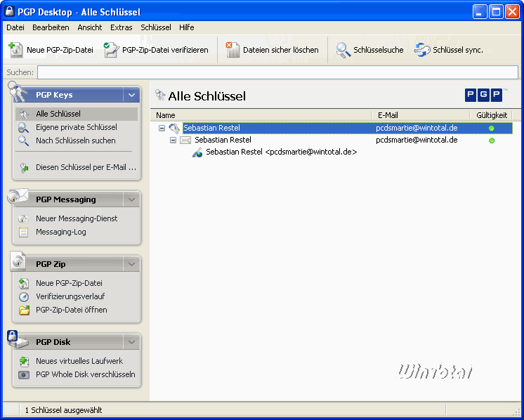Open the Schlüssel menu
The height and width of the screenshot is (420, 524).
[156, 27]
